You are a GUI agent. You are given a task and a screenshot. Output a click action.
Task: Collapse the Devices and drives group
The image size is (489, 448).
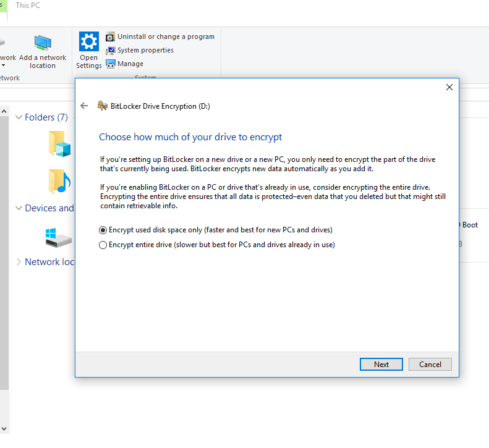pyautogui.click(x=19, y=208)
